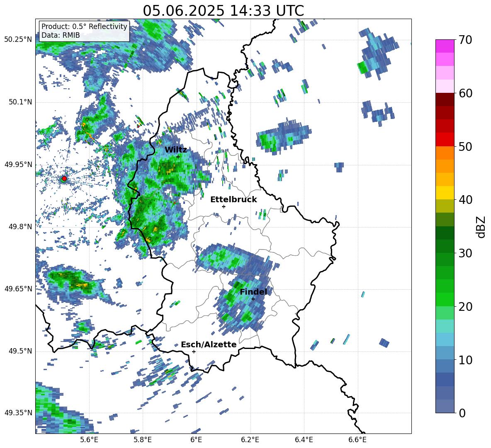
Task: Click the title 05.06.2025 14:33 UTC
Action: coord(223,11)
